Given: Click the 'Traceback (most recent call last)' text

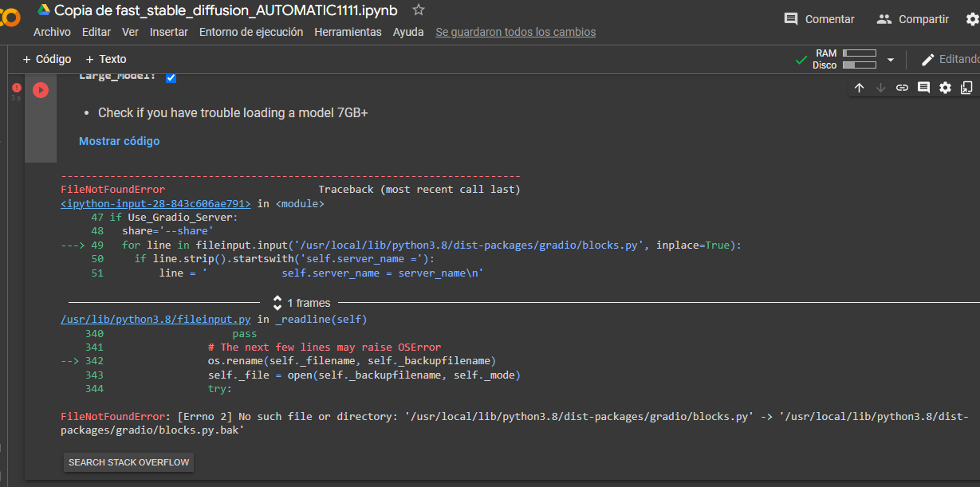Looking at the screenshot, I should tap(419, 190).
